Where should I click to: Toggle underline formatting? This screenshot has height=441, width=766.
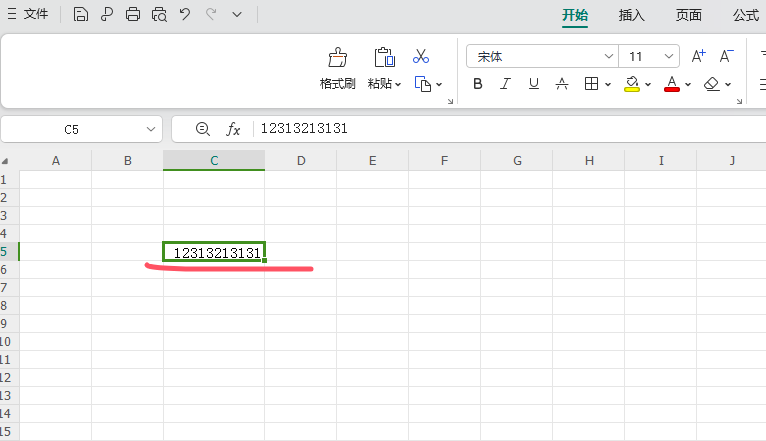click(534, 84)
